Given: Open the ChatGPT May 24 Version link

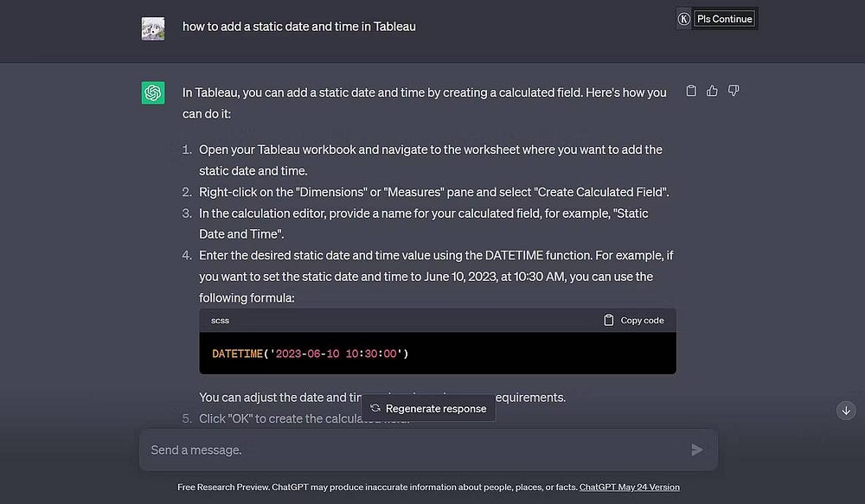Looking at the screenshot, I should click(x=629, y=488).
